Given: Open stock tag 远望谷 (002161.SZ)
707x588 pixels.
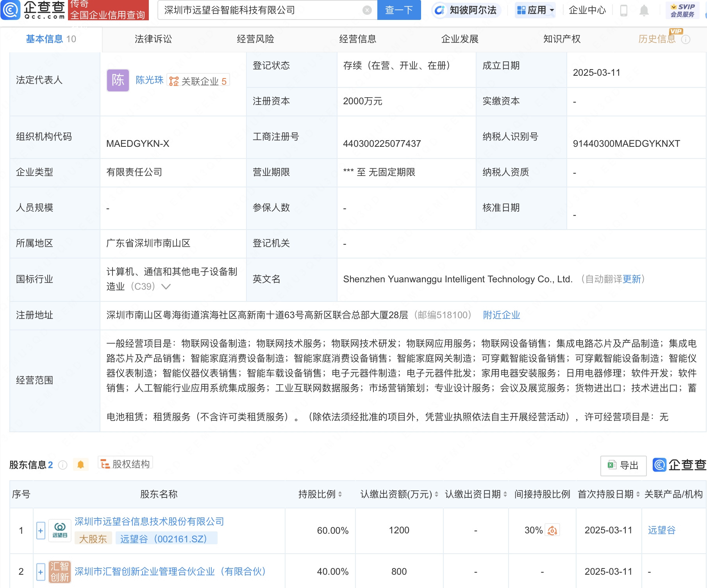Looking at the screenshot, I should pos(166,539).
